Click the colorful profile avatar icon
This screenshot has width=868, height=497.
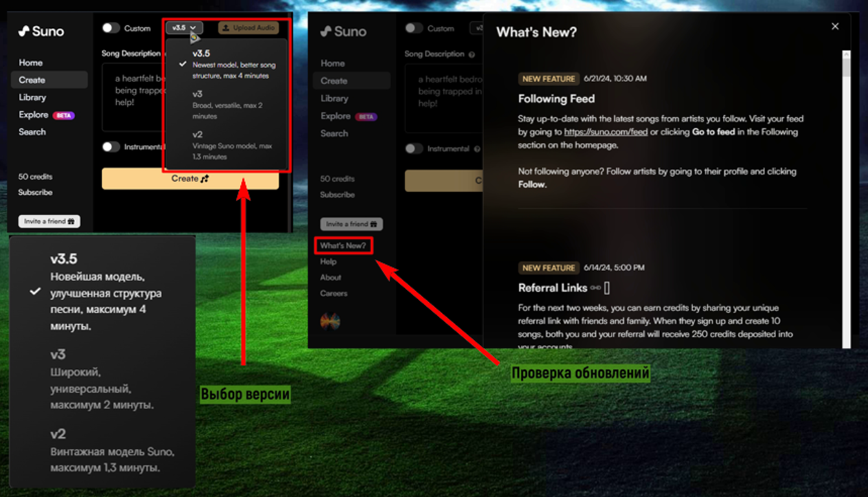(x=330, y=321)
